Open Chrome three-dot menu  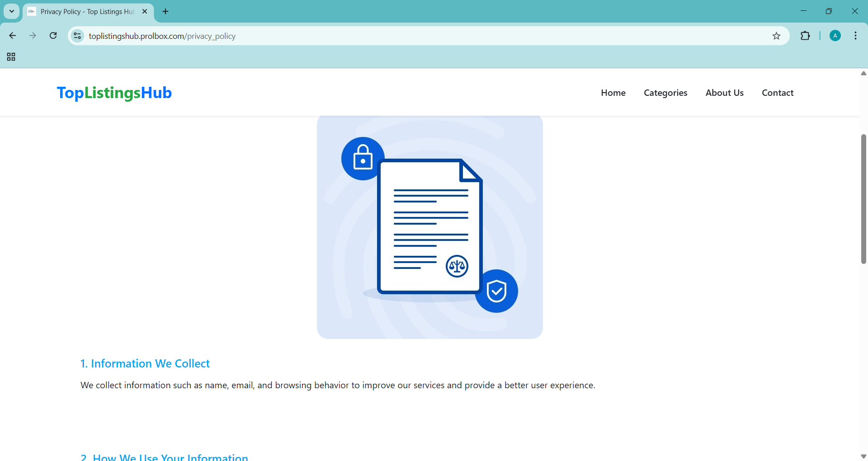[x=855, y=36]
